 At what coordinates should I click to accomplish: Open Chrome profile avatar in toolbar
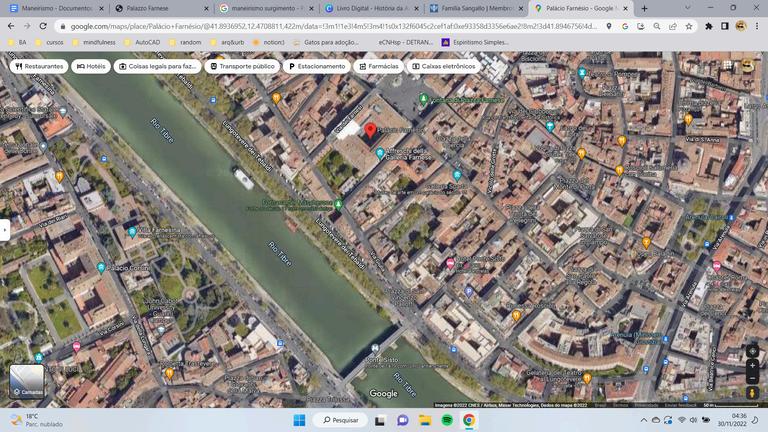point(741,26)
